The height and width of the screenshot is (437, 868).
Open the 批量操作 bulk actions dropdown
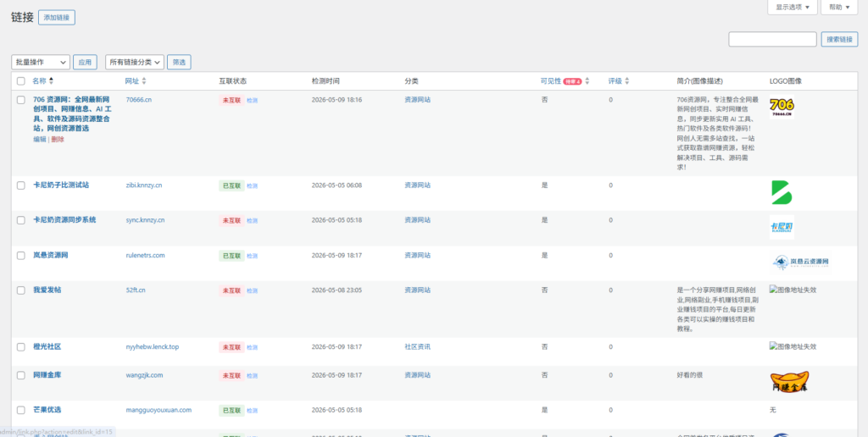(x=41, y=62)
